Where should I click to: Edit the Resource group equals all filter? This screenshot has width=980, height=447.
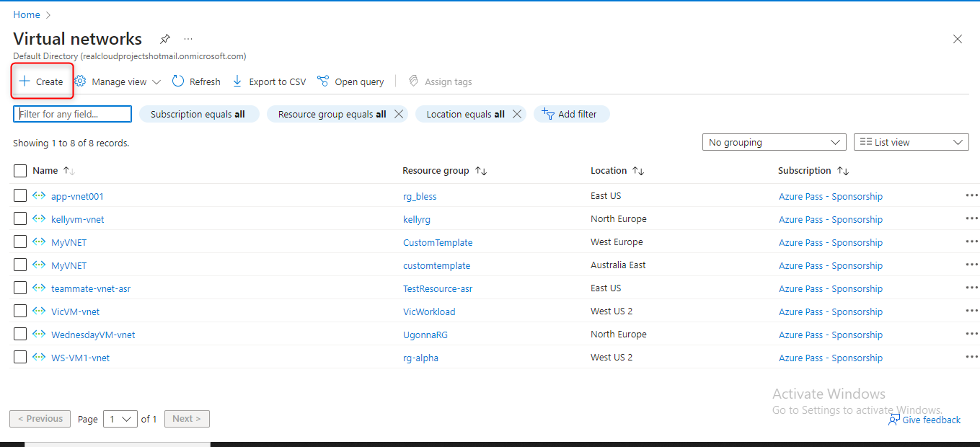click(332, 114)
